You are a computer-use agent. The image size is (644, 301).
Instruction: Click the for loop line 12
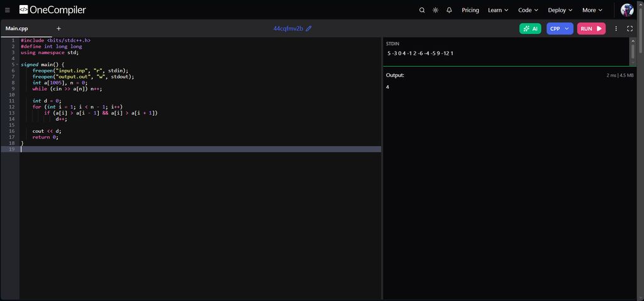click(x=77, y=107)
